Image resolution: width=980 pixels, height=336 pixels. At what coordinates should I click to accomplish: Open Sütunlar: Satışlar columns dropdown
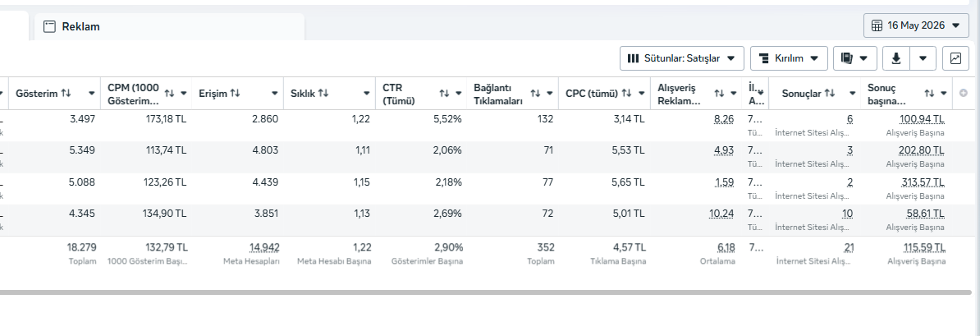click(681, 58)
